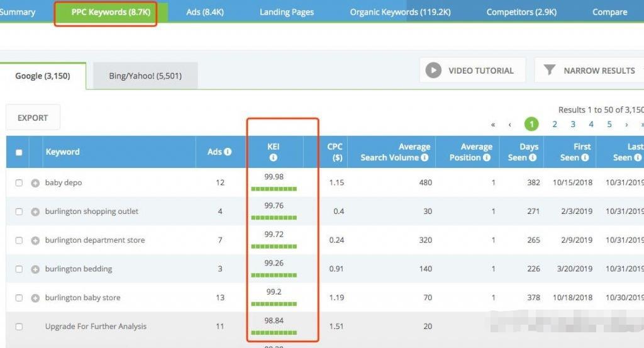Viewport: 644px width, 348px height.
Task: Switch to the Compare tab
Action: tap(609, 13)
